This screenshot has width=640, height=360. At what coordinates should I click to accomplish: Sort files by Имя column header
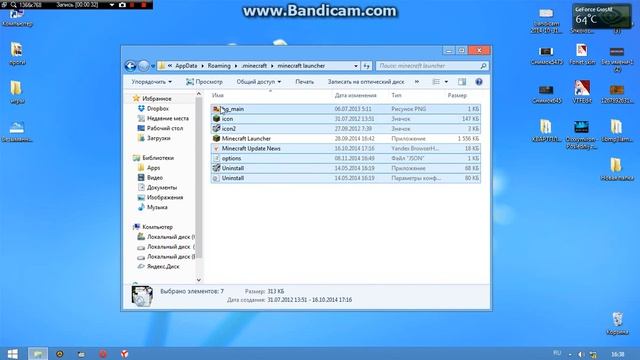pos(218,95)
